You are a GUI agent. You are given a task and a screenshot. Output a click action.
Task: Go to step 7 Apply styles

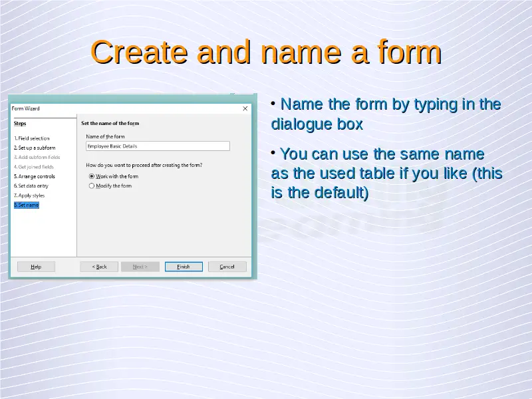click(x=29, y=196)
